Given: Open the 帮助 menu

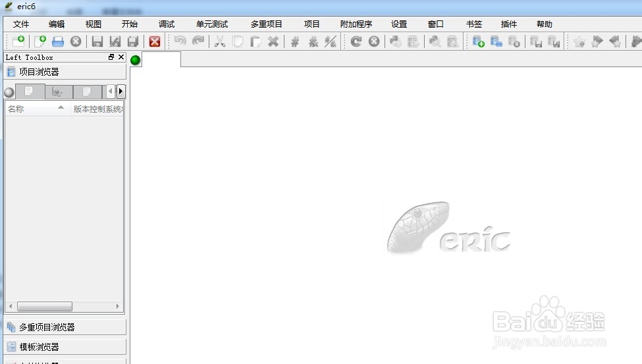Looking at the screenshot, I should tap(545, 24).
